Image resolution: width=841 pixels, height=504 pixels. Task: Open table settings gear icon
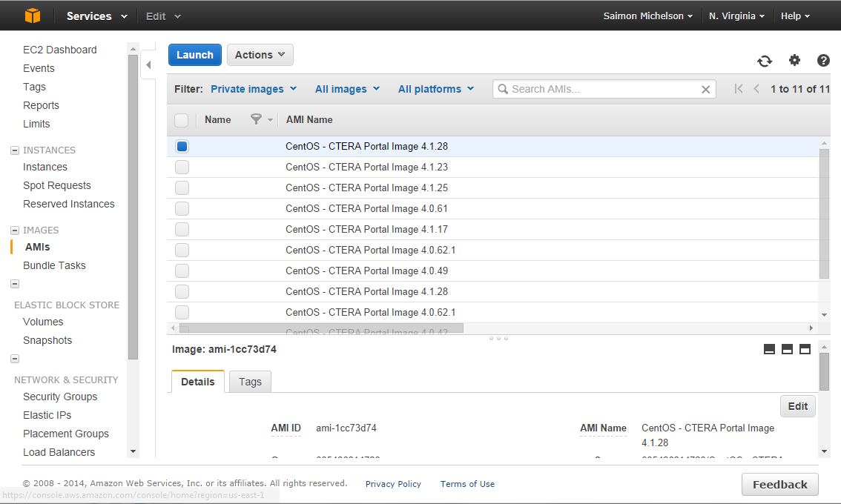(794, 60)
